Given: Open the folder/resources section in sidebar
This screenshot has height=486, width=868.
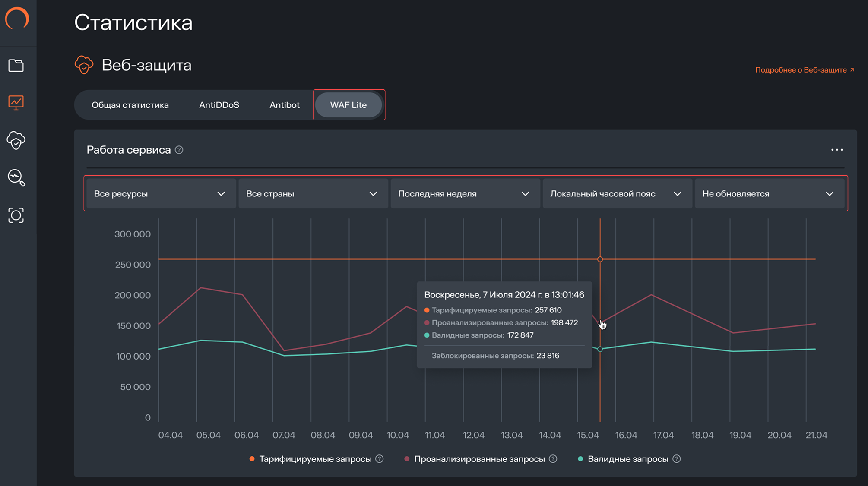Looking at the screenshot, I should point(16,65).
